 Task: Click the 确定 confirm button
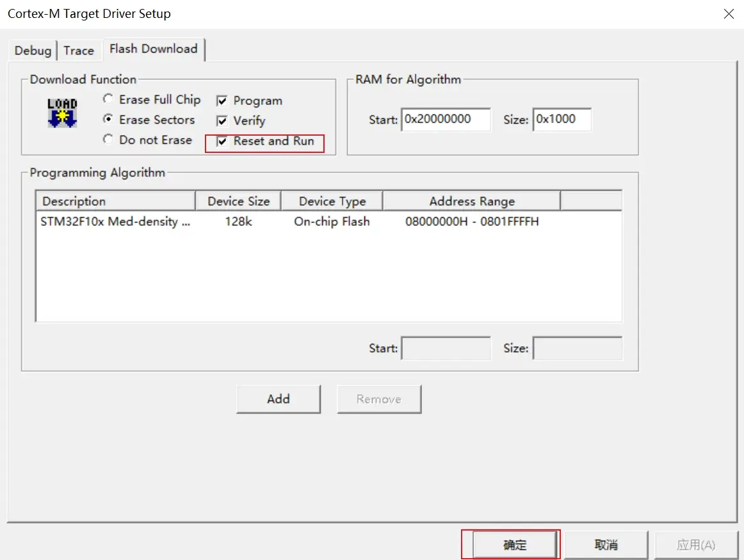pos(515,545)
